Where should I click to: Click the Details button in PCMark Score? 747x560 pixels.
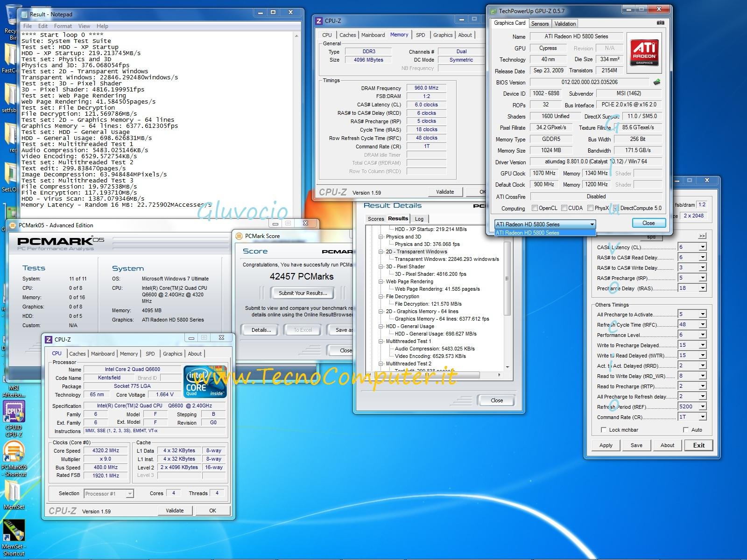click(261, 330)
